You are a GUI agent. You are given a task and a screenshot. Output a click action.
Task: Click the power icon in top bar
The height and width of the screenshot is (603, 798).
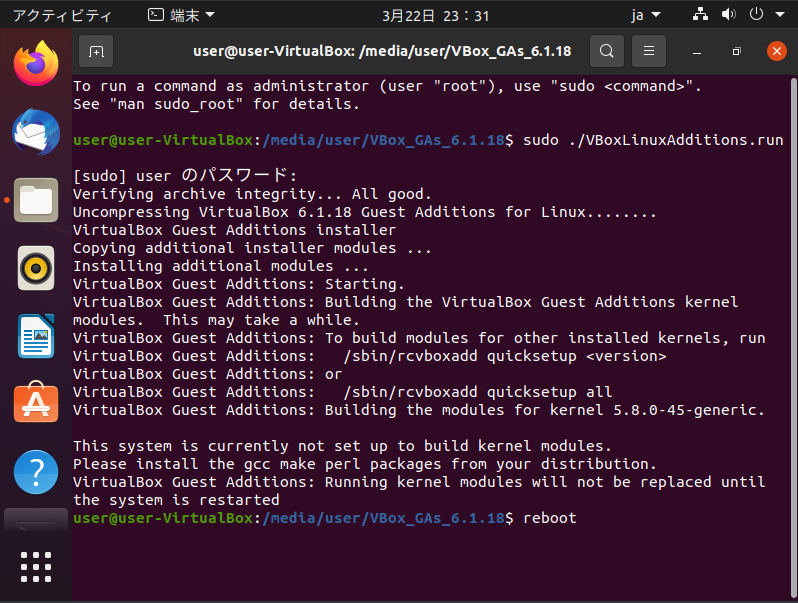[756, 14]
